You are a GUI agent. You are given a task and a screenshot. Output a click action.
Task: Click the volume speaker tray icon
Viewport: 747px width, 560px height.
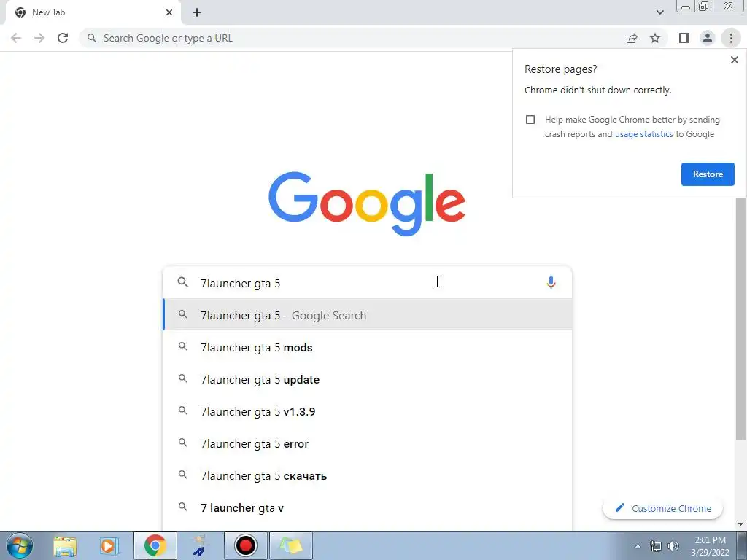[x=673, y=546]
